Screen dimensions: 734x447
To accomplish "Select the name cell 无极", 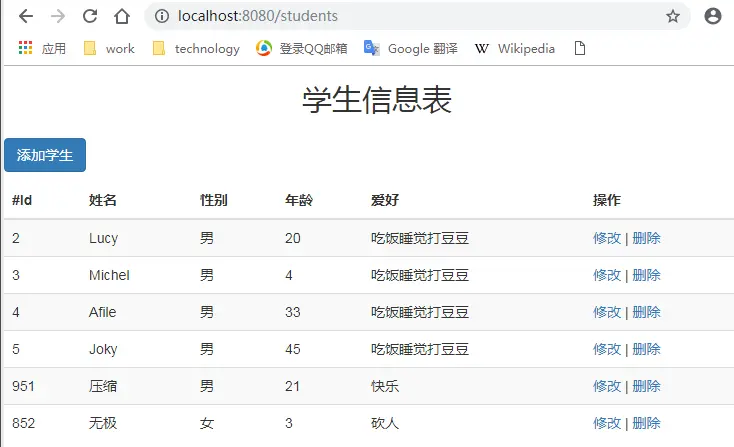I will 103,423.
